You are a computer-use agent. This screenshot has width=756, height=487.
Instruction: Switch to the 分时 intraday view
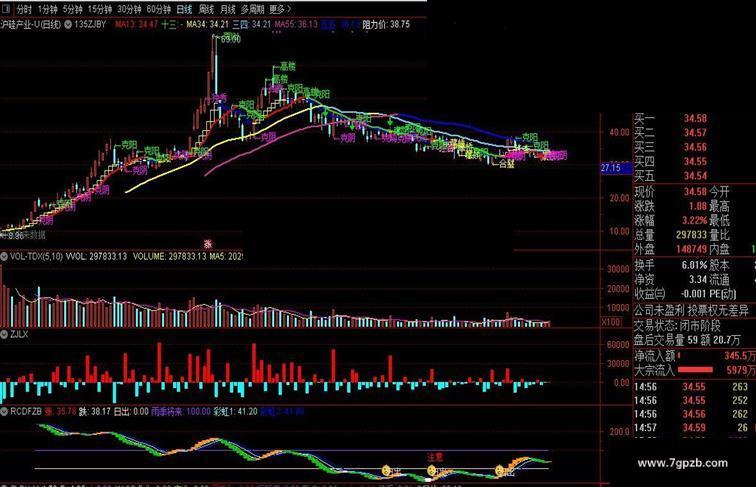(24, 9)
